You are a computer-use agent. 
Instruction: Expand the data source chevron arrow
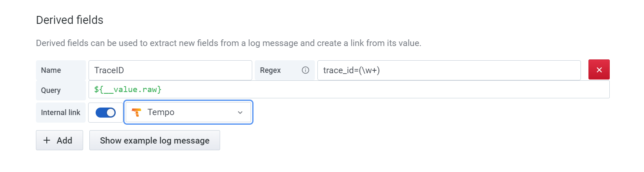[x=240, y=113]
